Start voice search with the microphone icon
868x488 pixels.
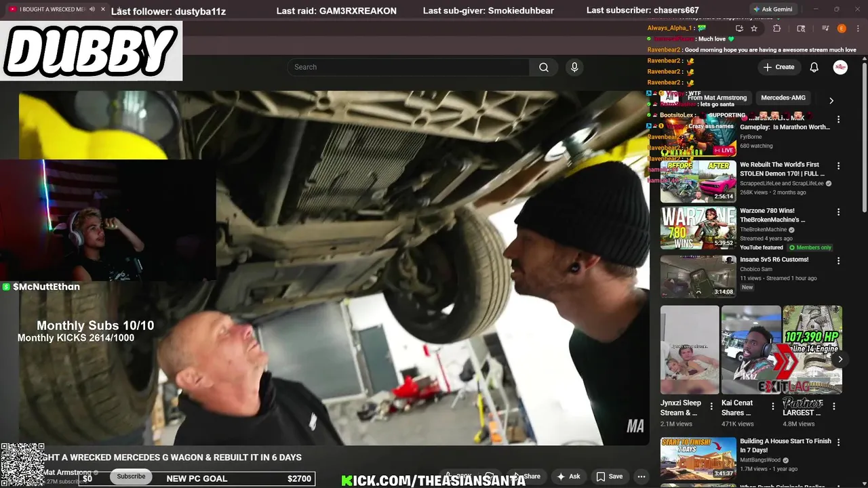coord(574,67)
